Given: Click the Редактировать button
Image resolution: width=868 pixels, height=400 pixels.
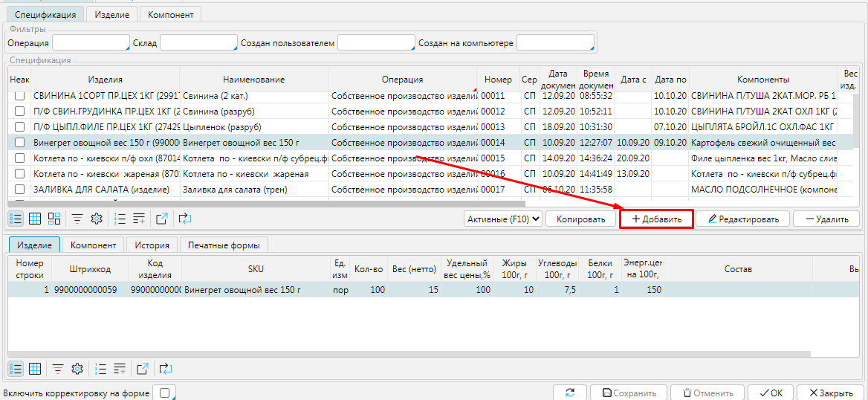Looking at the screenshot, I should pyautogui.click(x=742, y=219).
